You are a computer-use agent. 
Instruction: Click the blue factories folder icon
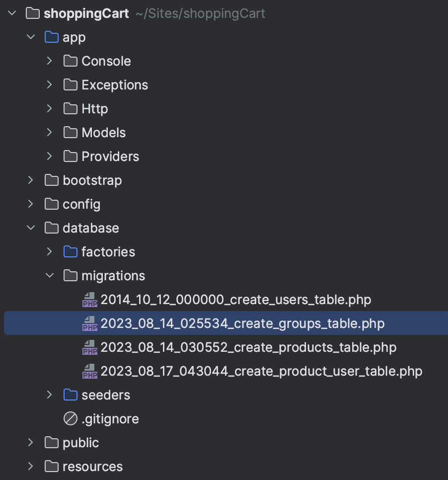click(x=71, y=252)
